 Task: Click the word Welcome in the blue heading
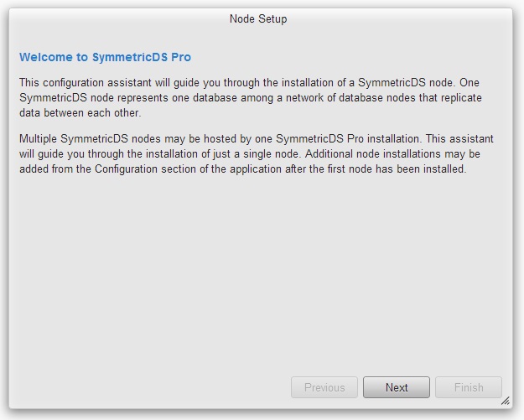click(46, 57)
